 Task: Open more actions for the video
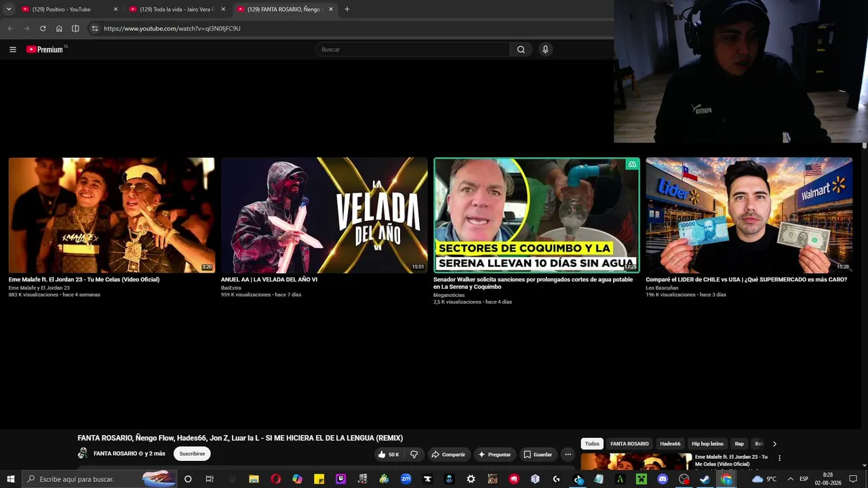point(568,454)
